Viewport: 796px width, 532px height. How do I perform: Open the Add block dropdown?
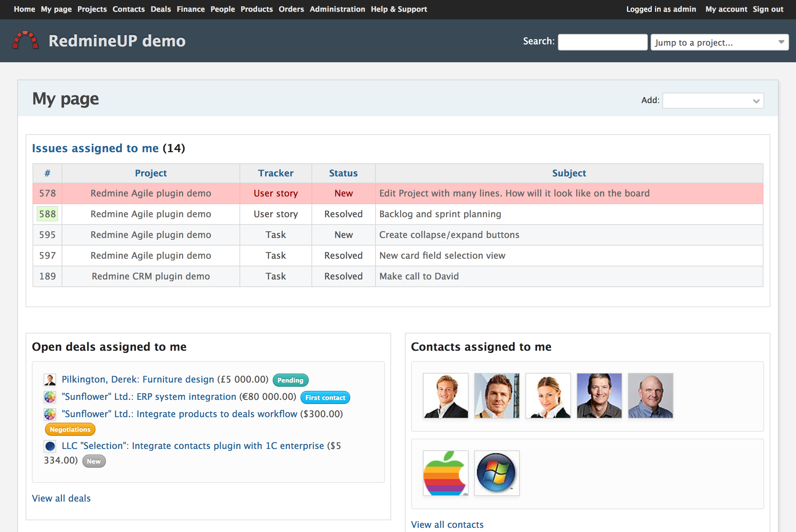pos(713,101)
